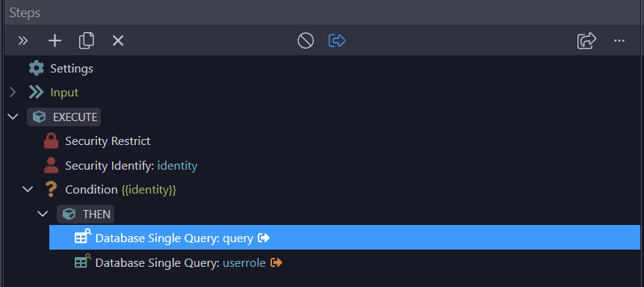Select the Security Identify: identity step

pos(120,165)
